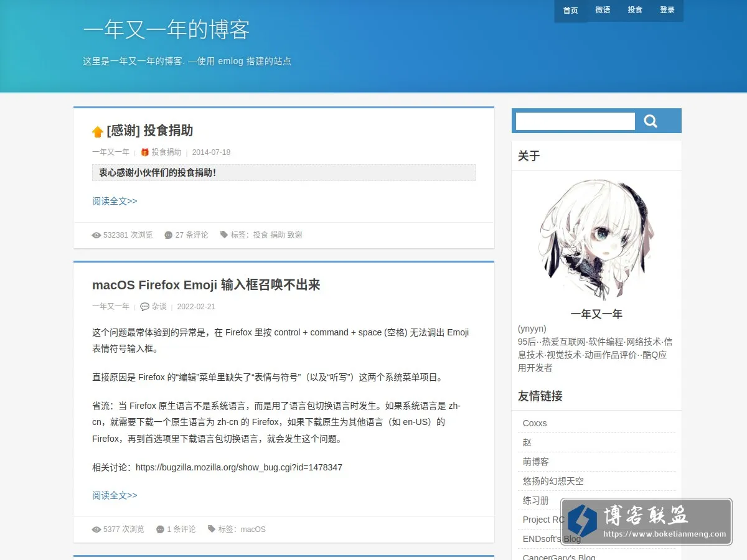Open the 赵 friend link

click(527, 442)
